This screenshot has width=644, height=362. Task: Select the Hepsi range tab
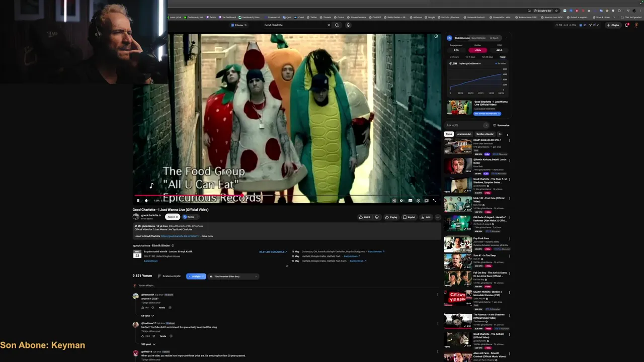[502, 57]
